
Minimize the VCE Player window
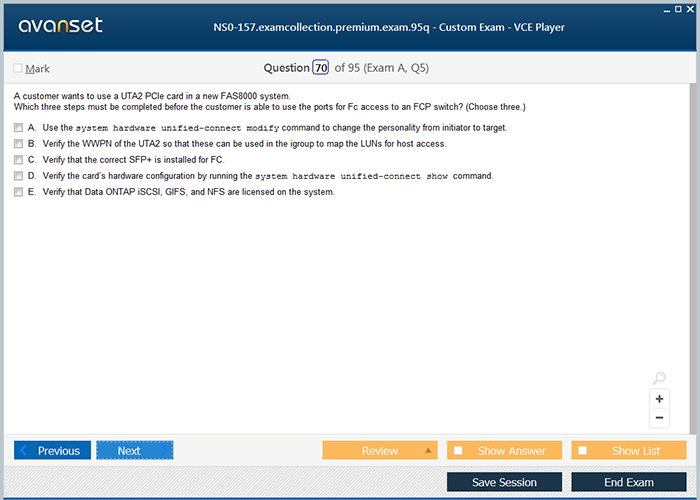pyautogui.click(x=666, y=8)
